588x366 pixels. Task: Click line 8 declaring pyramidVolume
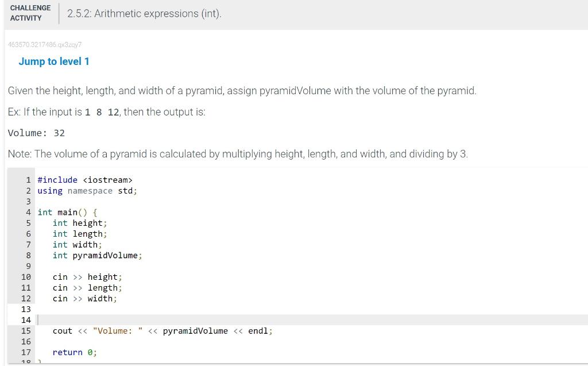point(98,255)
